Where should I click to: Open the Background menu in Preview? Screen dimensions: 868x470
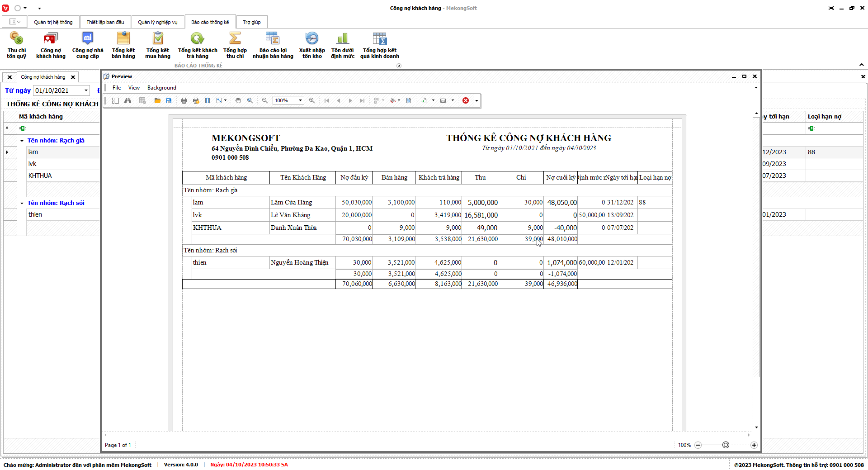(161, 88)
